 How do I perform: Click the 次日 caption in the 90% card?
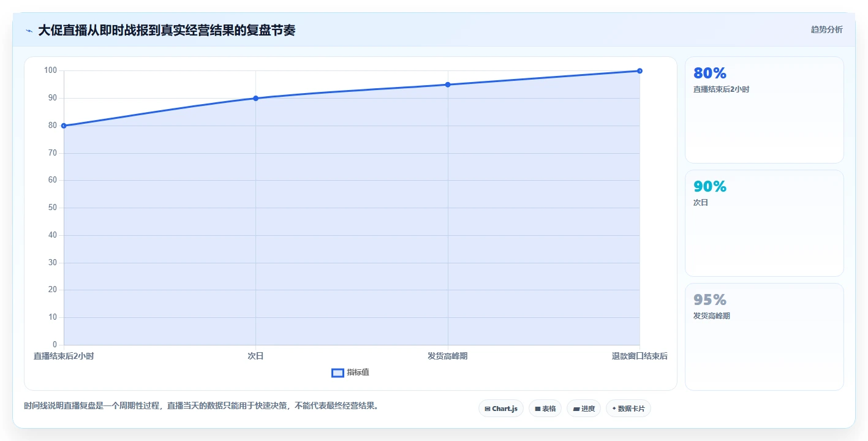point(701,203)
